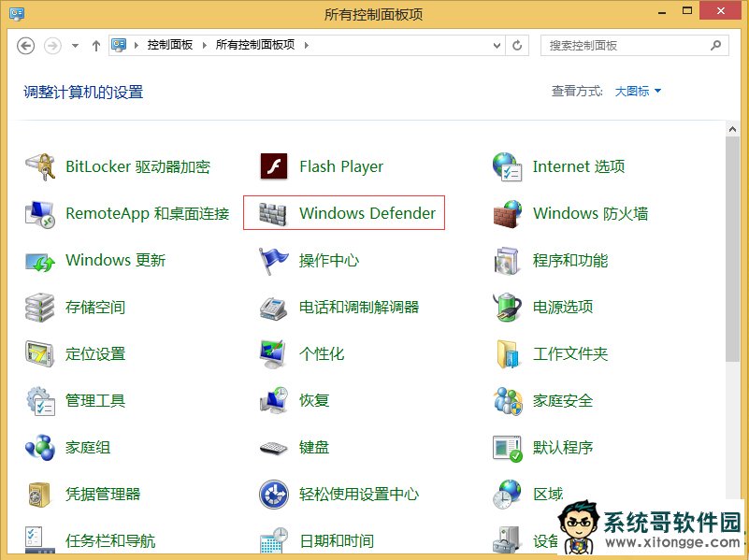The image size is (749, 560).
Task: Open the 工作文件夹 folder icon
Action: [508, 353]
